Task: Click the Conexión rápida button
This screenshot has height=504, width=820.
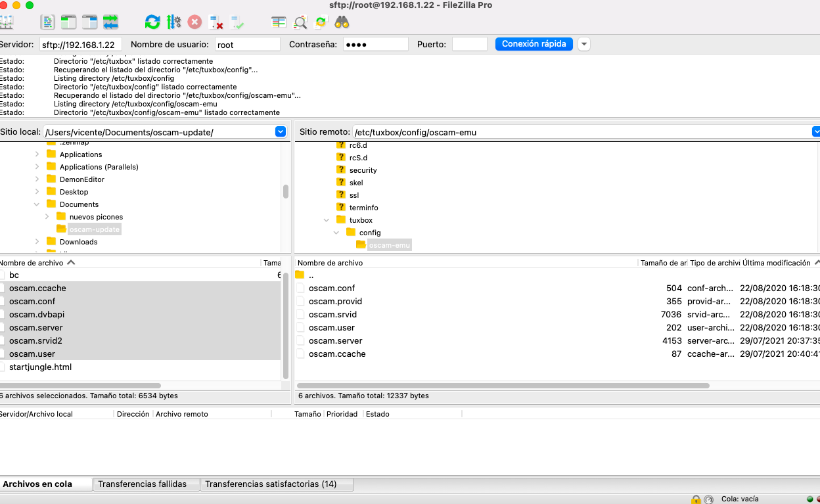Action: (534, 44)
